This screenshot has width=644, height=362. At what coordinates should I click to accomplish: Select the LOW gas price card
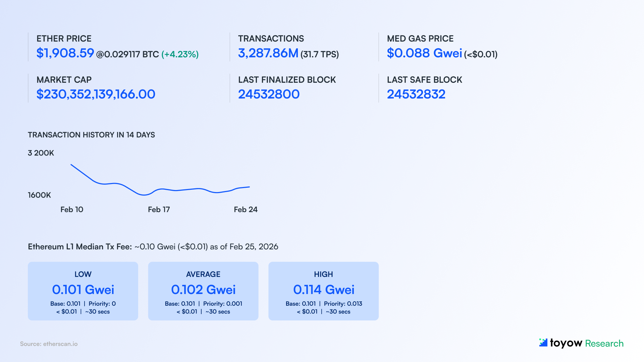click(83, 291)
